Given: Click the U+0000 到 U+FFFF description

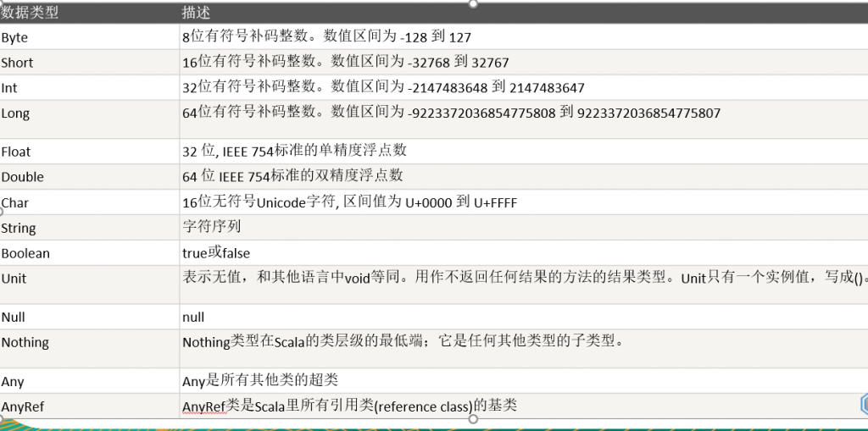Looking at the screenshot, I should (524, 202).
